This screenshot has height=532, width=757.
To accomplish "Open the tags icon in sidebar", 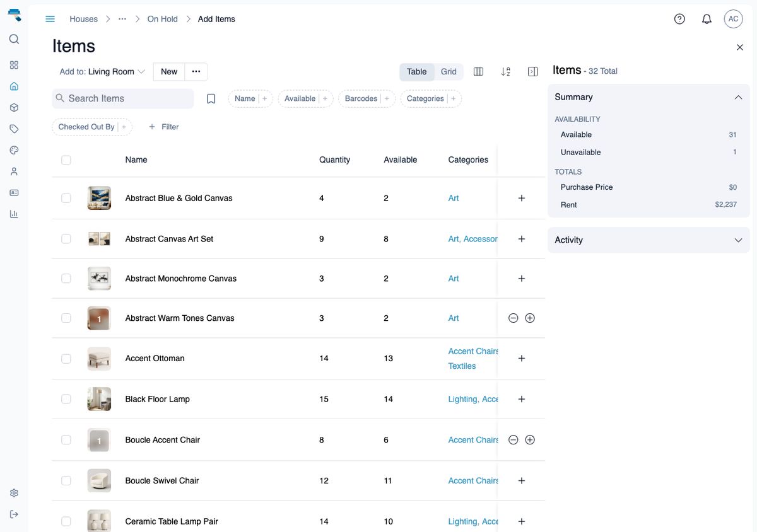I will [14, 129].
